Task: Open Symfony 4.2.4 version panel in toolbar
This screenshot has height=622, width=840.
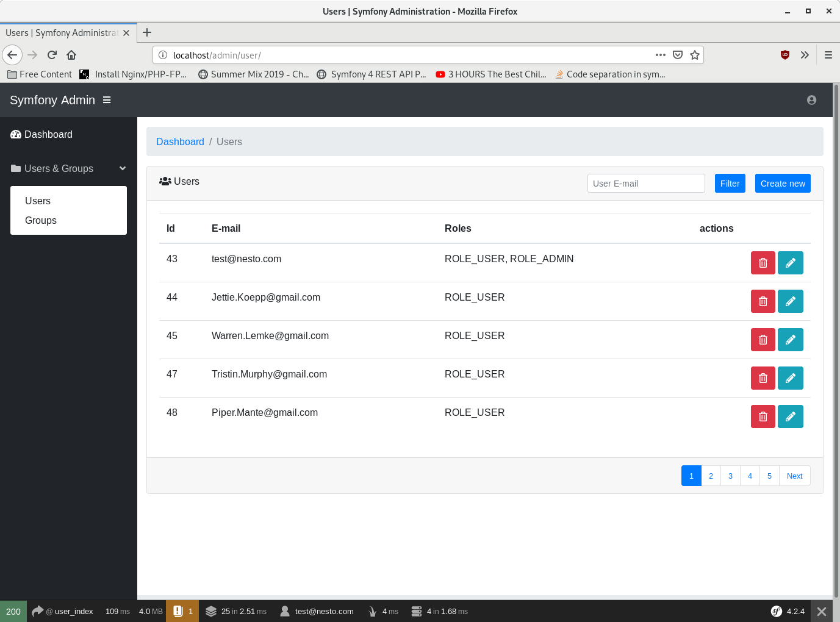Action: 788,611
